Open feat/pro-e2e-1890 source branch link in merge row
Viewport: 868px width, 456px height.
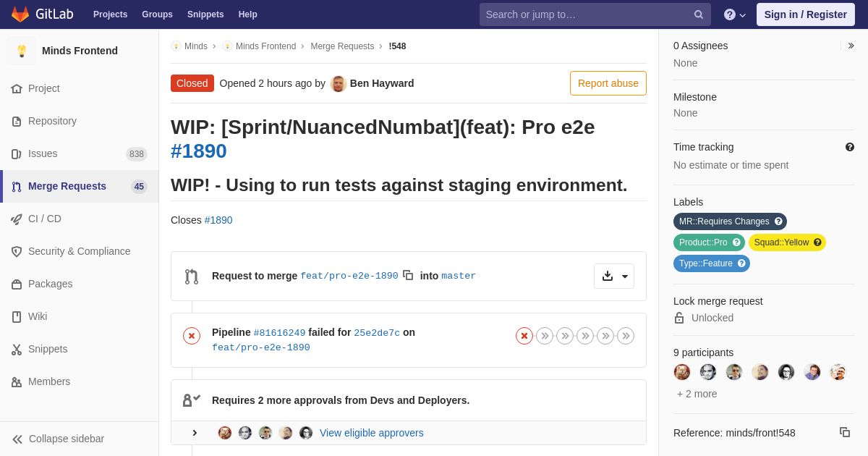pos(349,276)
